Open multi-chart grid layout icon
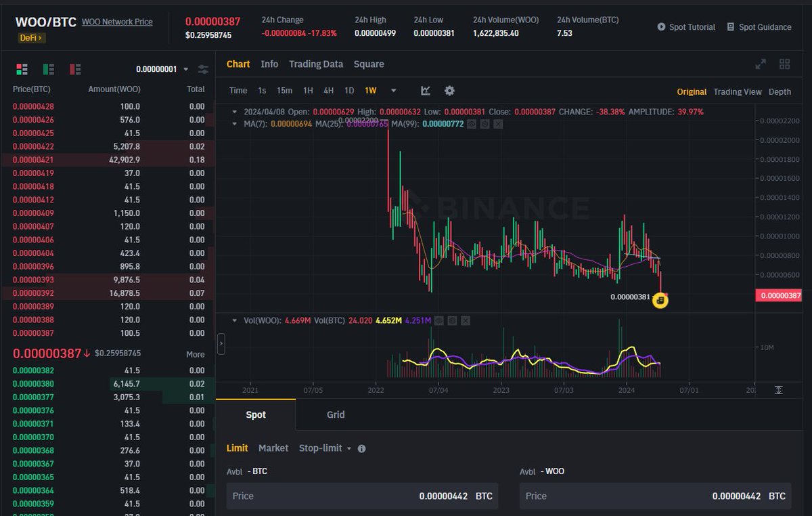Viewport: 812px width, 516px height. point(785,64)
